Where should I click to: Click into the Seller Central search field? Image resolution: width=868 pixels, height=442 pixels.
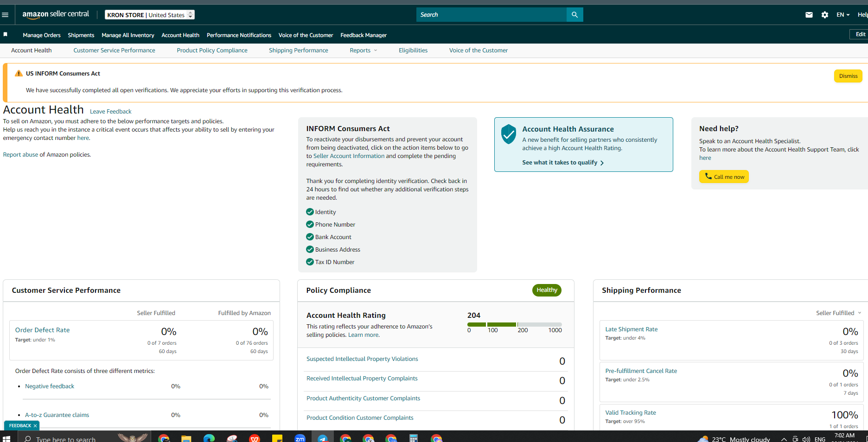491,15
